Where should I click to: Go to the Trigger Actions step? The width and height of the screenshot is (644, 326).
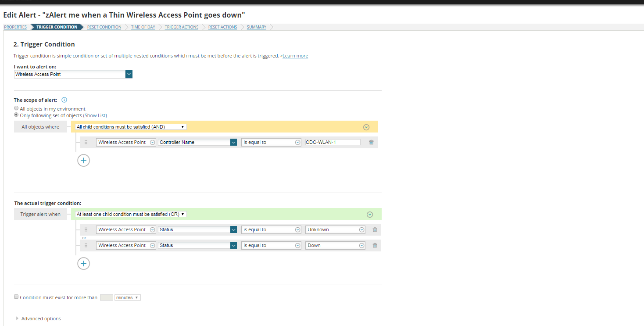point(182,27)
